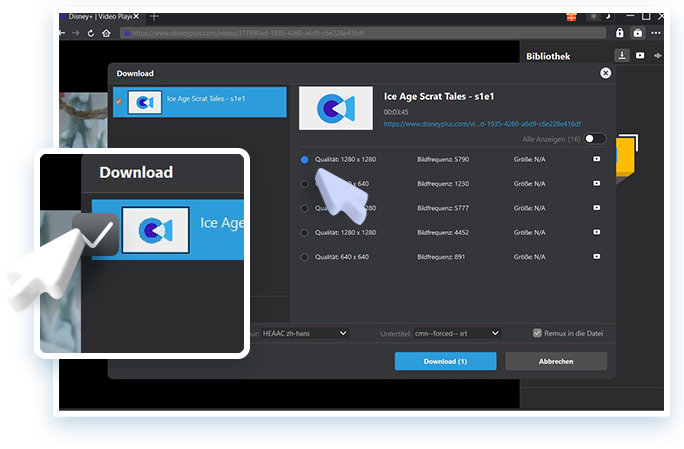The image size is (684, 449).
Task: Open the Untertitel cmn--forced-- srt dropdown
Action: (457, 333)
